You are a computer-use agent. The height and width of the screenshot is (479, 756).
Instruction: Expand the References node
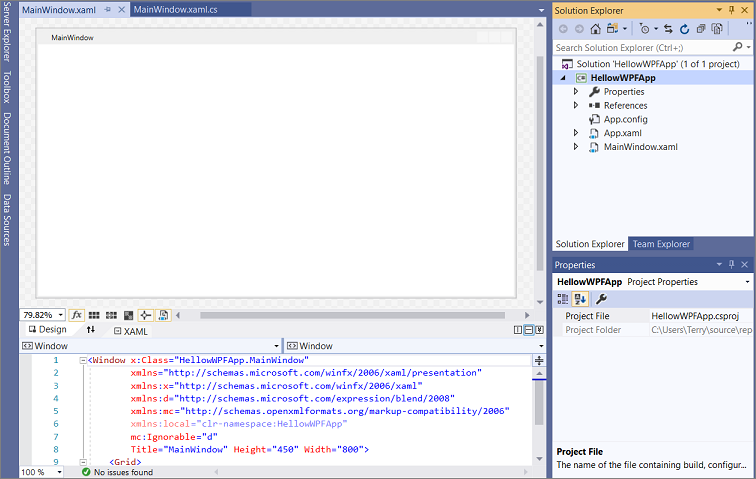[x=576, y=105]
